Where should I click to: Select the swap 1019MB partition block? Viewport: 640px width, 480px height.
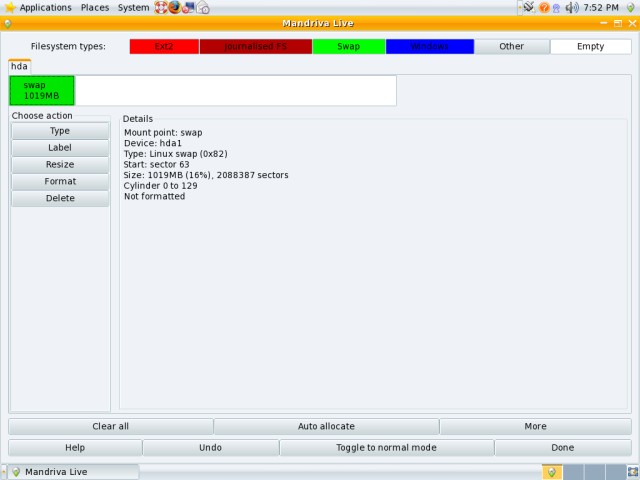[42, 90]
